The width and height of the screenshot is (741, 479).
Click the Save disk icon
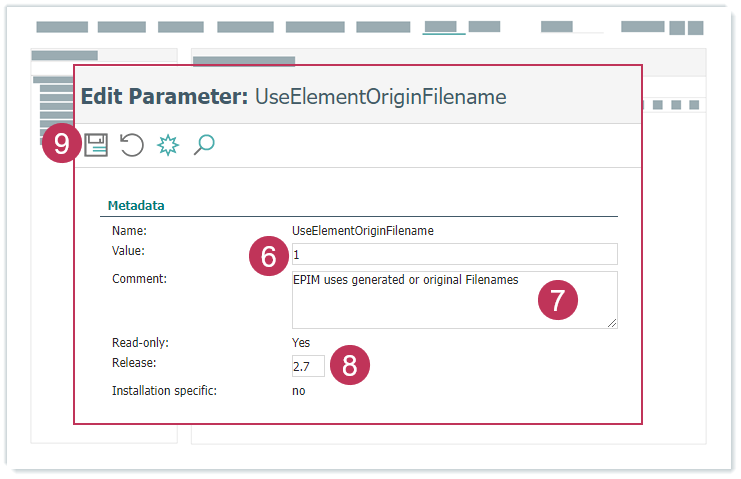pyautogui.click(x=96, y=146)
